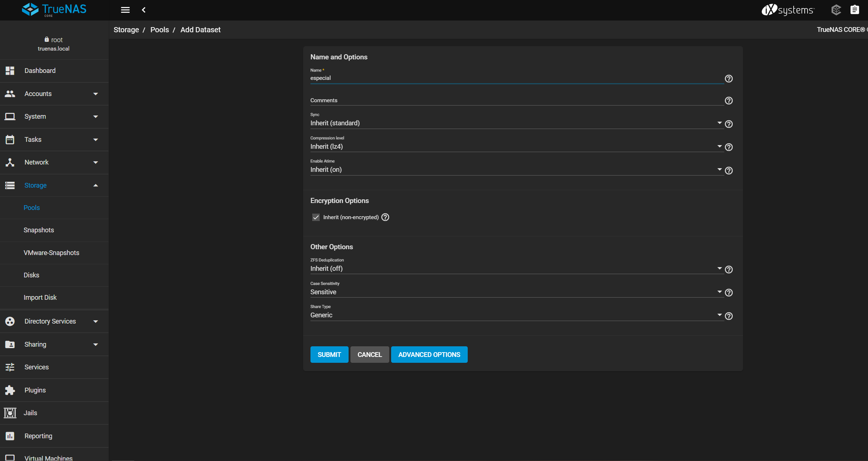Go to Dashboard in the sidebar

coord(40,71)
